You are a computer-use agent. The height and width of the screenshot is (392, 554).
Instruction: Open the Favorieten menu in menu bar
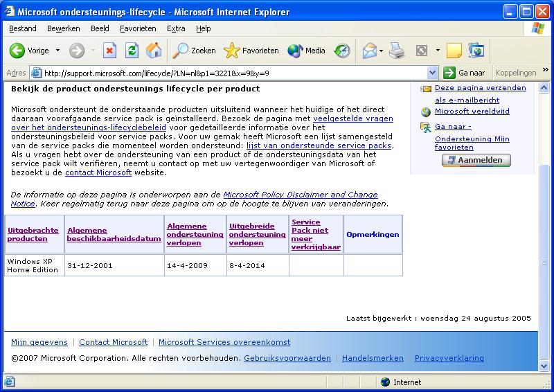click(x=138, y=28)
